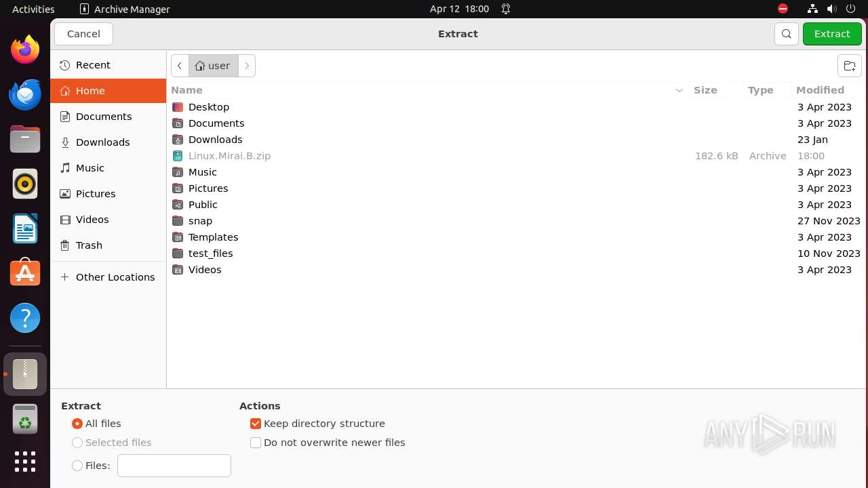Click the user path breadcrumb button

point(214,66)
